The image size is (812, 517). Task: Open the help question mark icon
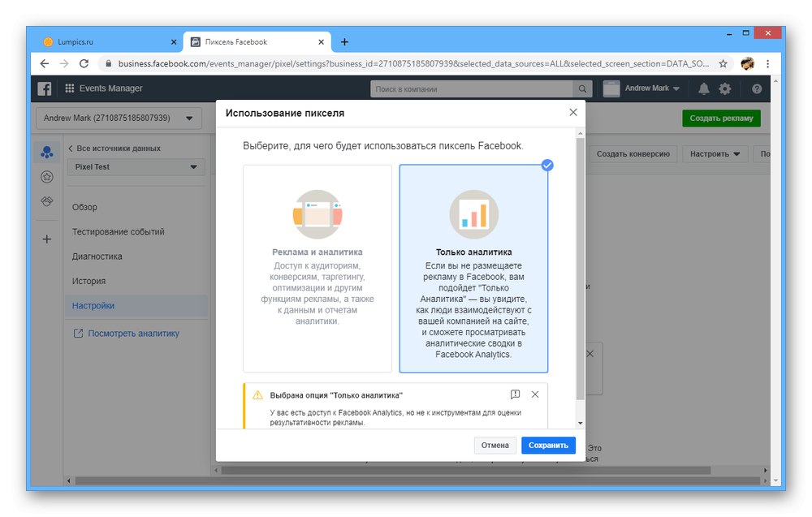[757, 89]
